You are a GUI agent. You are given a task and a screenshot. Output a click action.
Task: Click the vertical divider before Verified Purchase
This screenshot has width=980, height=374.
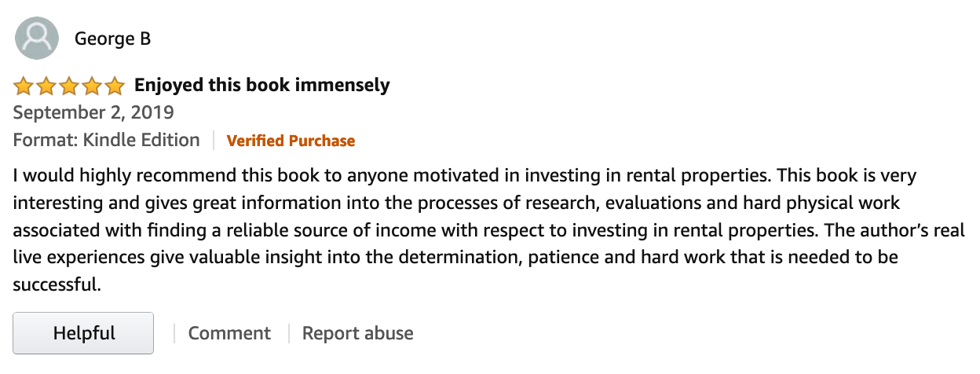point(214,141)
